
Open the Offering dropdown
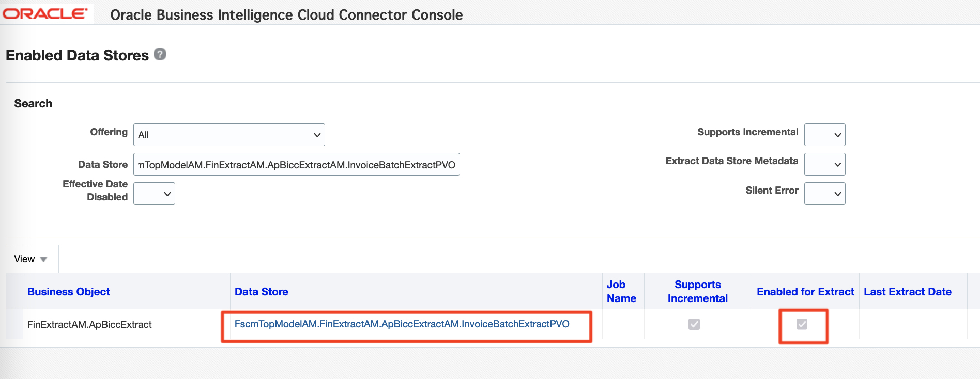point(229,135)
